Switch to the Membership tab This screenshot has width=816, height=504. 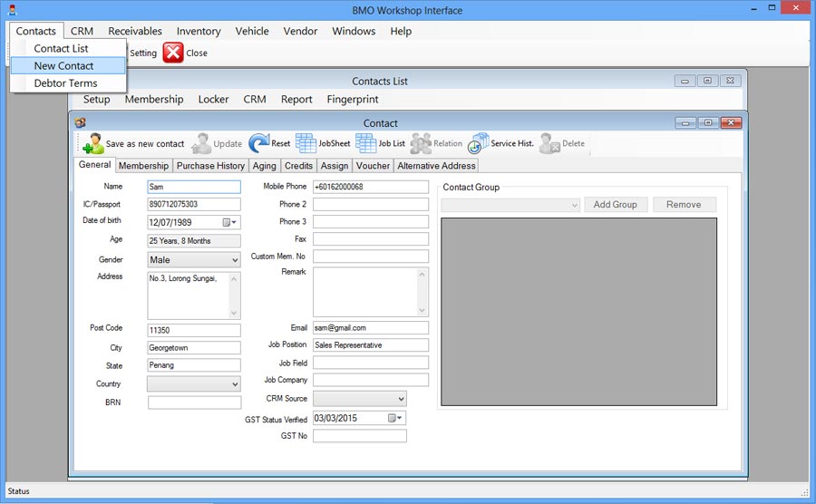pos(143,165)
